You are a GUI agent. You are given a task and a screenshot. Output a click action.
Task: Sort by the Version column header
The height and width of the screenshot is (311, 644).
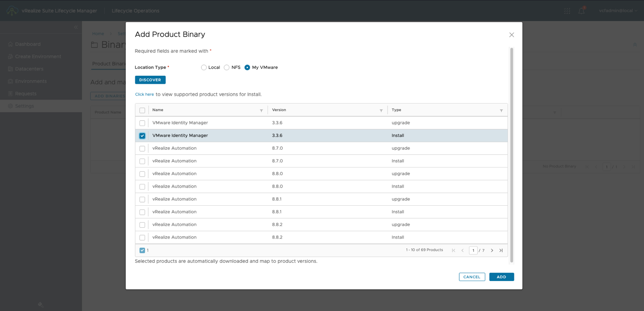[x=279, y=110]
